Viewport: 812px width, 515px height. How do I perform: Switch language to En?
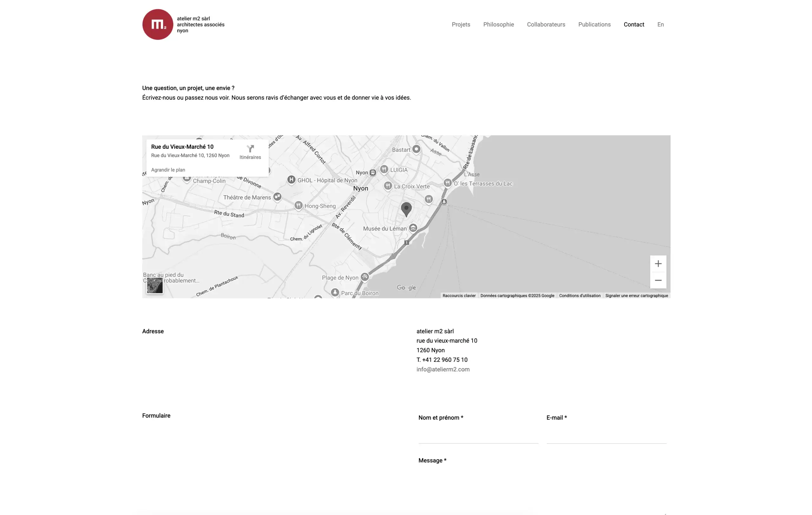[660, 24]
